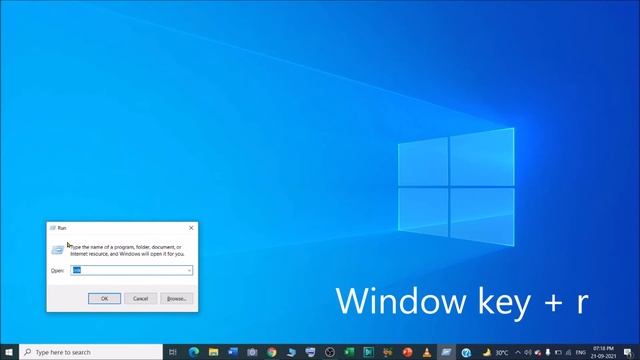The image size is (640, 360).
Task: Click Browse... in the Run dialog
Action: (x=177, y=298)
